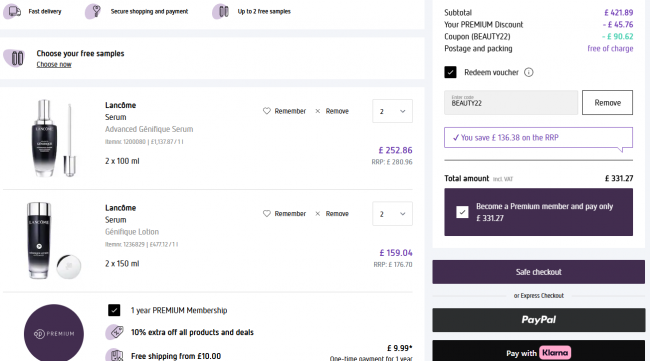Click the Secure shopping and payment icon
This screenshot has height=361, width=650.
point(94,11)
